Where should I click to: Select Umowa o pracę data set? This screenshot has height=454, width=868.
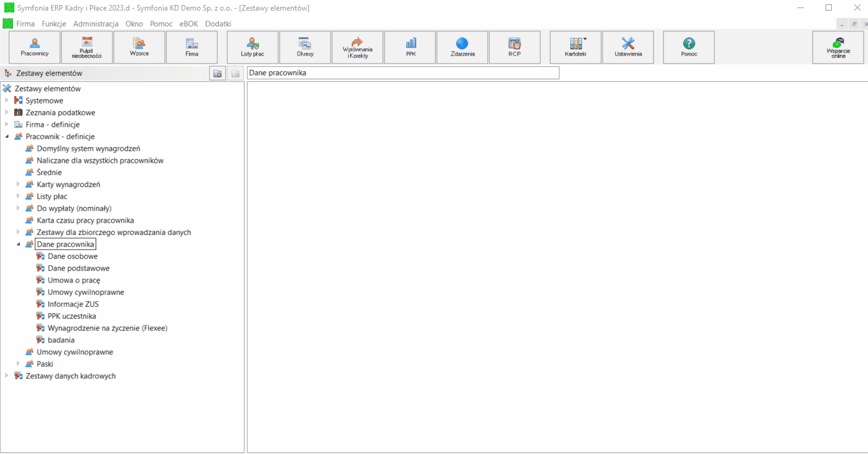tap(74, 280)
